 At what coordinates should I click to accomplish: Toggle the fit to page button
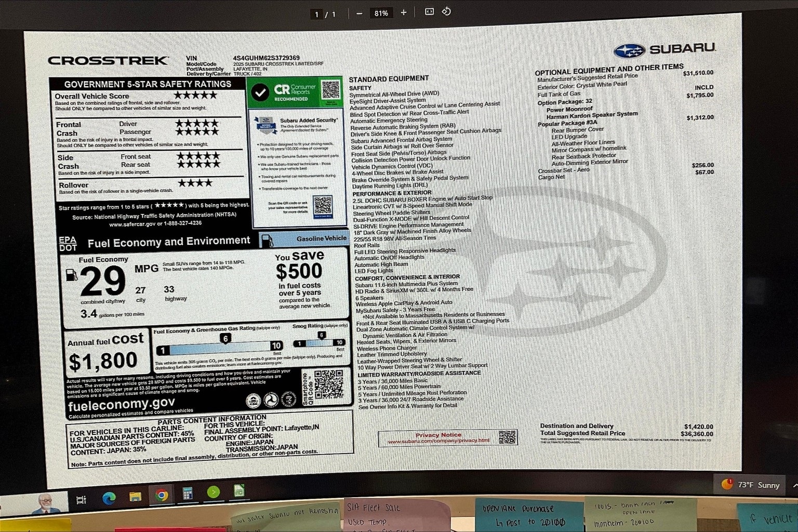(x=429, y=12)
